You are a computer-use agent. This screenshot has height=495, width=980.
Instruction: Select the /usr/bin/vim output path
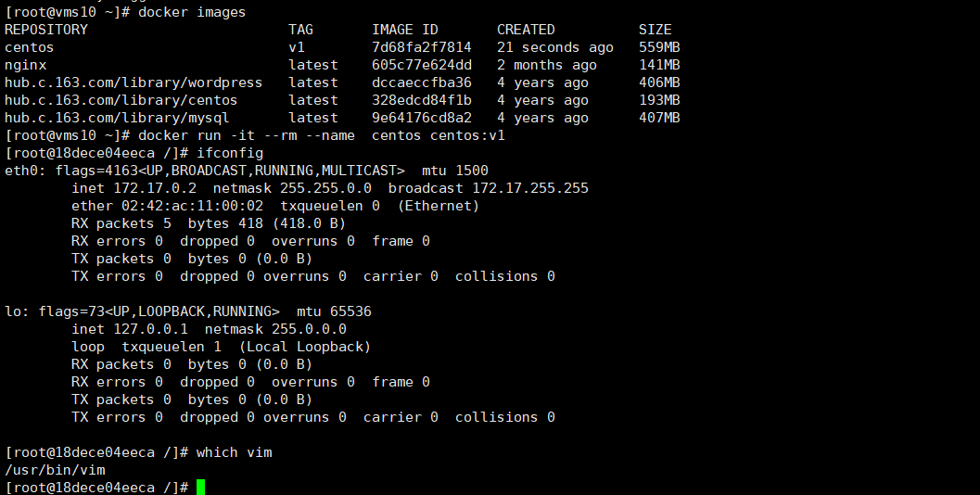[x=55, y=470]
